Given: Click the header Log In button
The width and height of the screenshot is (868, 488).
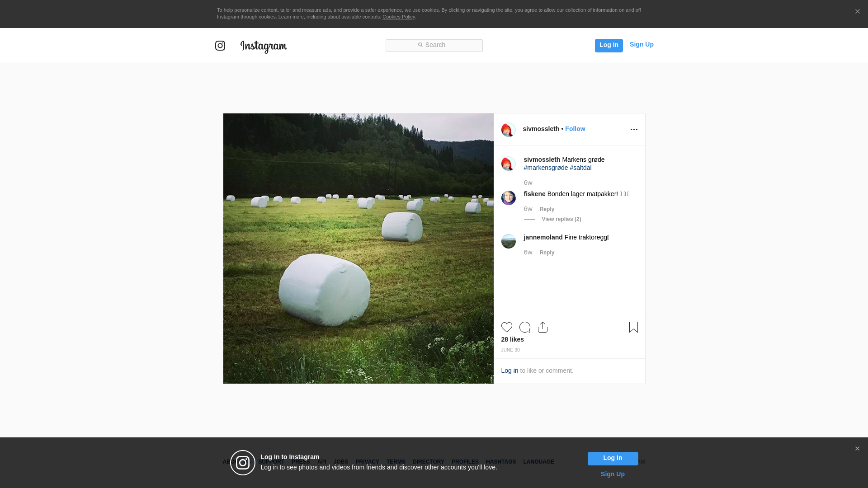Looking at the screenshot, I should click(x=609, y=45).
